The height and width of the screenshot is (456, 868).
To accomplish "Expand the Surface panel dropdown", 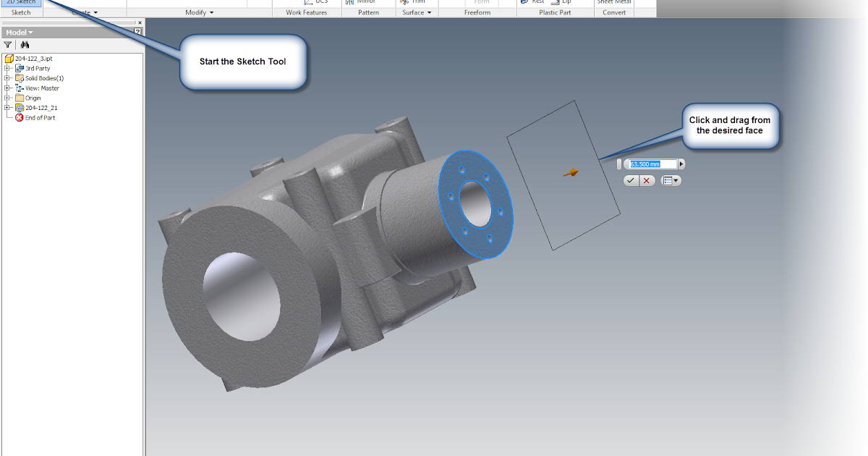I will (416, 12).
